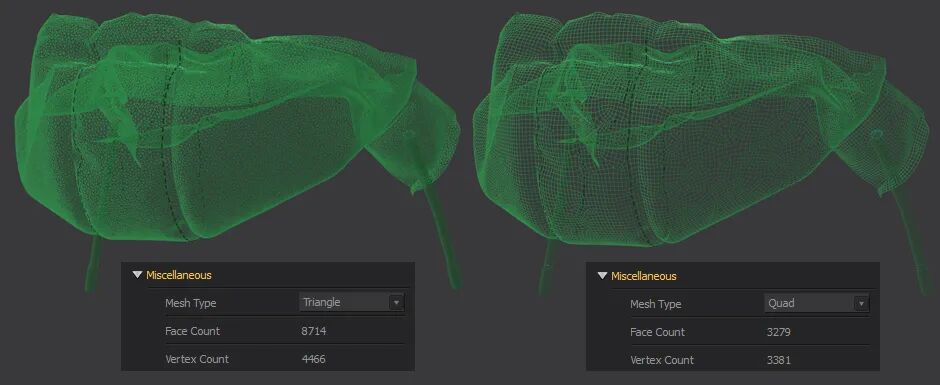Select the Vertex Count value 4466
940x385 pixels.
314,359
